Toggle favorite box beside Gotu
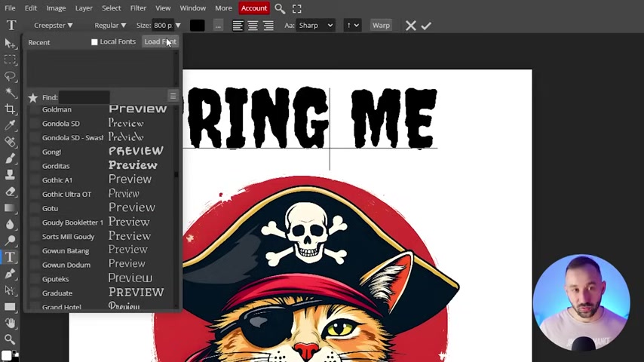Image resolution: width=644 pixels, height=362 pixels. click(x=35, y=208)
